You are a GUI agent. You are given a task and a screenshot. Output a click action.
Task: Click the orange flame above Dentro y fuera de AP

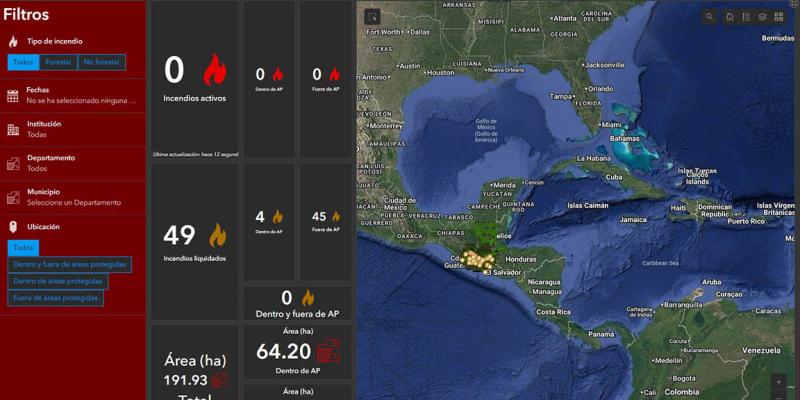tap(308, 298)
